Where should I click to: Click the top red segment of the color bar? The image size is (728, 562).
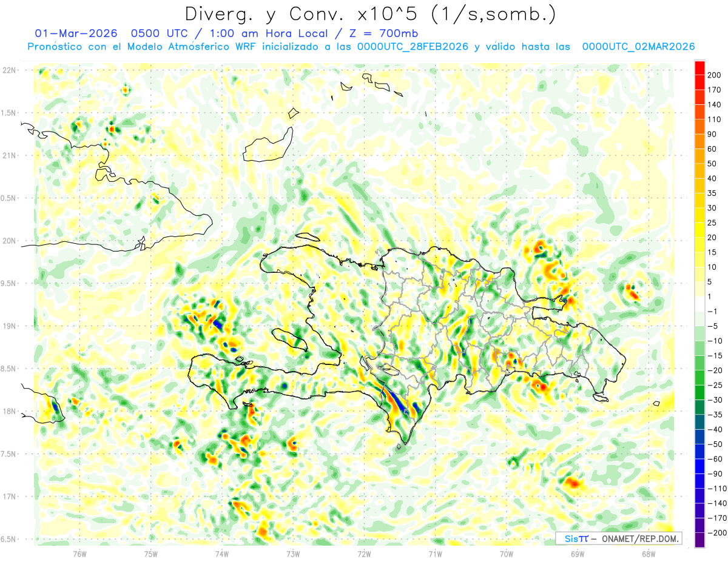699,67
